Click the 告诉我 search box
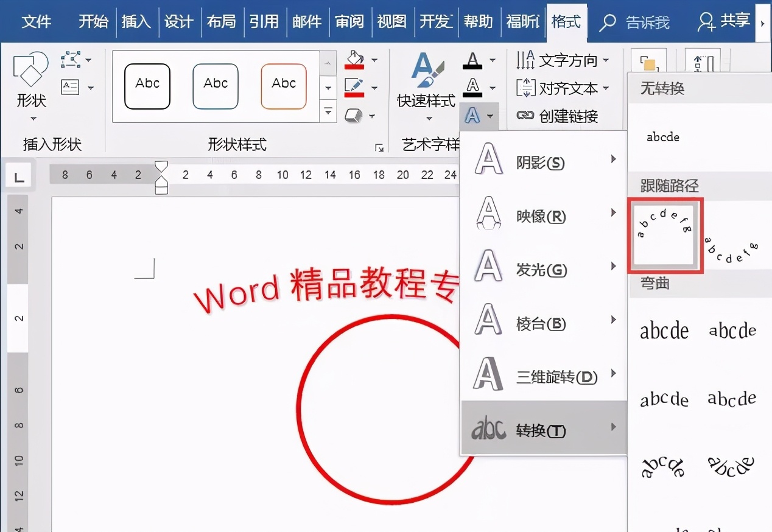The width and height of the screenshot is (772, 532). pyautogui.click(x=634, y=23)
